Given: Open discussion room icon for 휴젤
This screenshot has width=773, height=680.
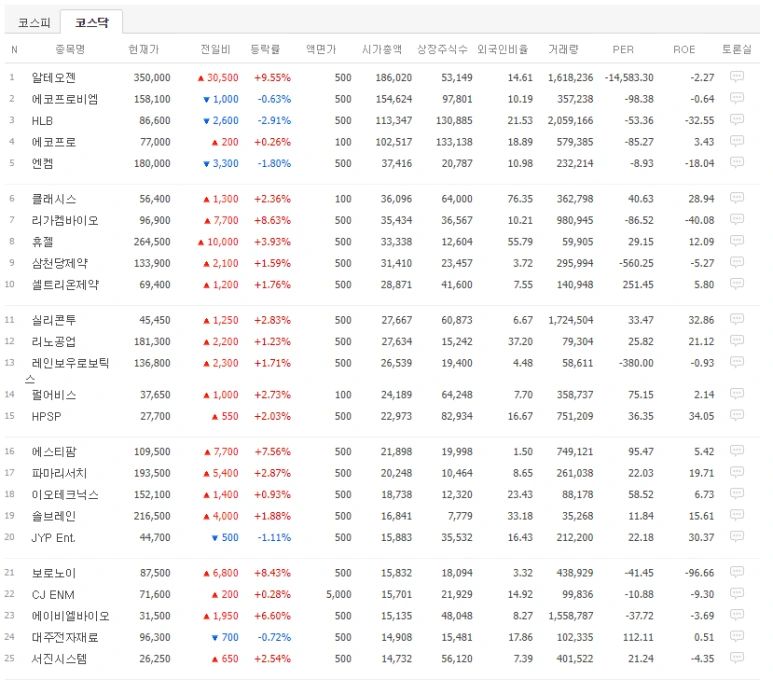Looking at the screenshot, I should (x=737, y=241).
